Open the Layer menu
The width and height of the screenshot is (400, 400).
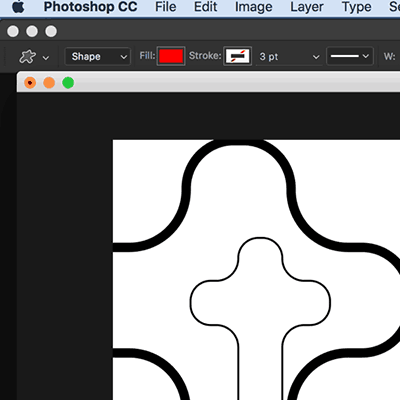(307, 7)
